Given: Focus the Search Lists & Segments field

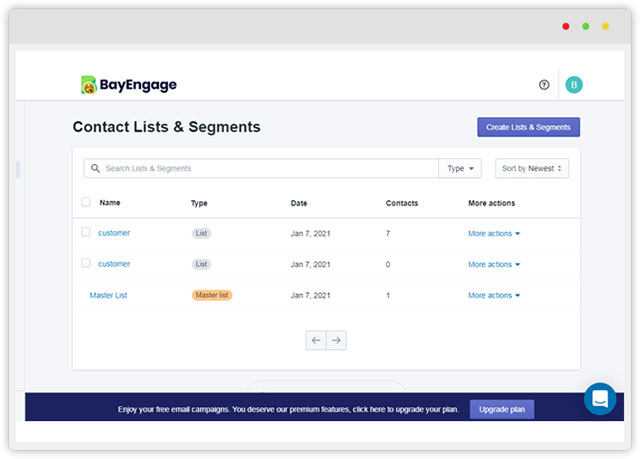Looking at the screenshot, I should pos(261,168).
